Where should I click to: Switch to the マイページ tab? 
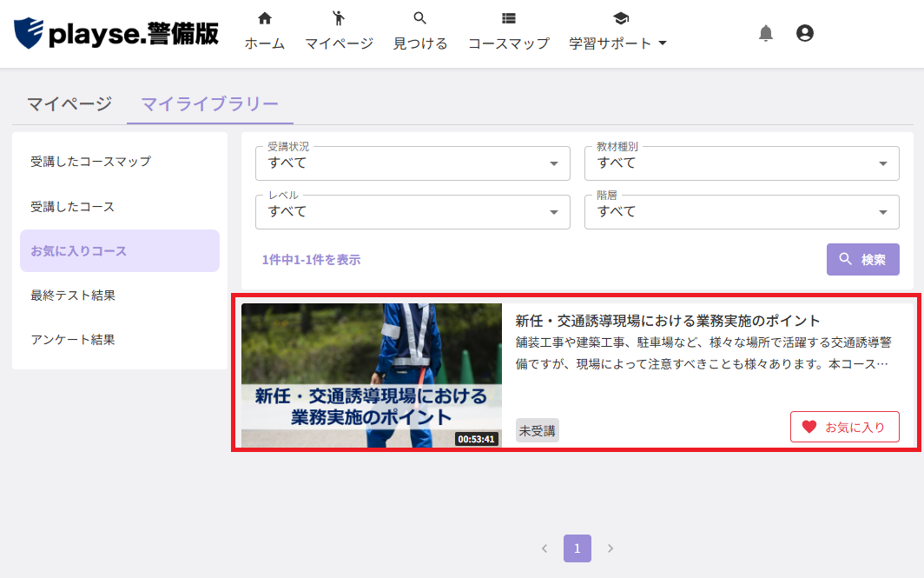[69, 104]
